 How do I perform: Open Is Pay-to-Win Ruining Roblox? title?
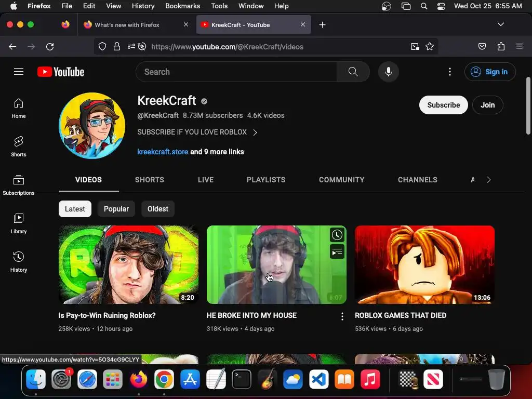107,315
